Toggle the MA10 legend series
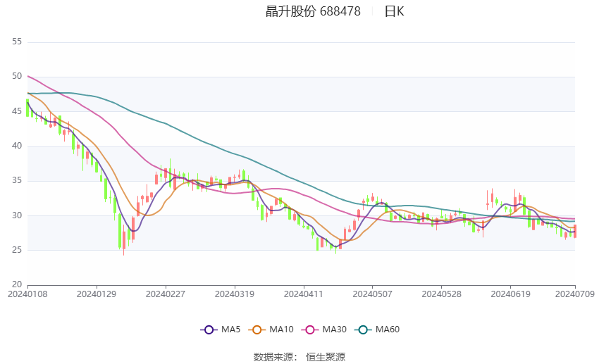The height and width of the screenshot is (364, 599). [x=271, y=330]
